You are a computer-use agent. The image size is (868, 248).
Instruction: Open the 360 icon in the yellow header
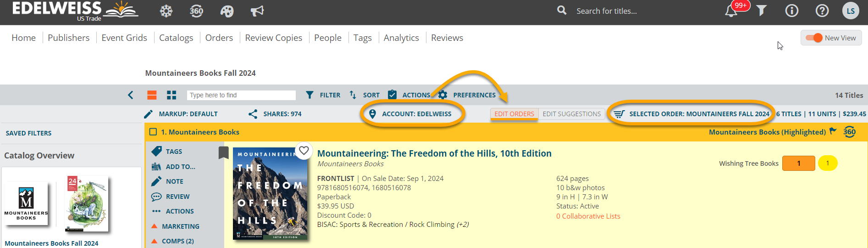(850, 132)
